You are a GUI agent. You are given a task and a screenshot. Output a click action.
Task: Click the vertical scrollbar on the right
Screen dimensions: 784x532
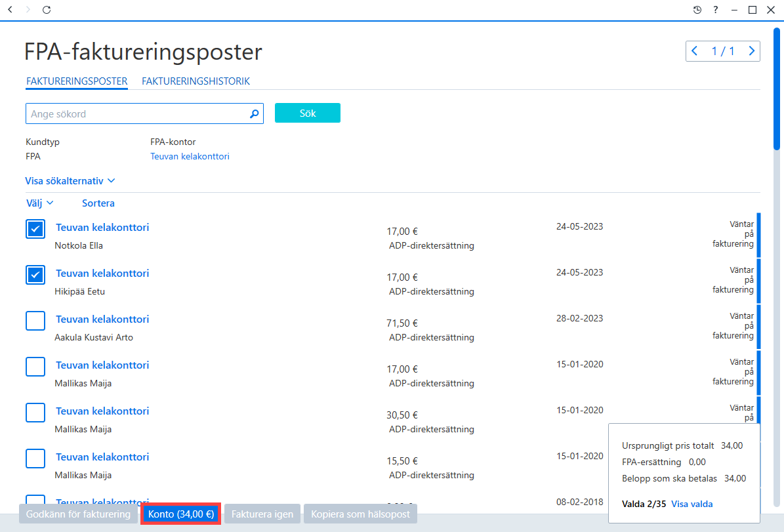click(x=777, y=89)
